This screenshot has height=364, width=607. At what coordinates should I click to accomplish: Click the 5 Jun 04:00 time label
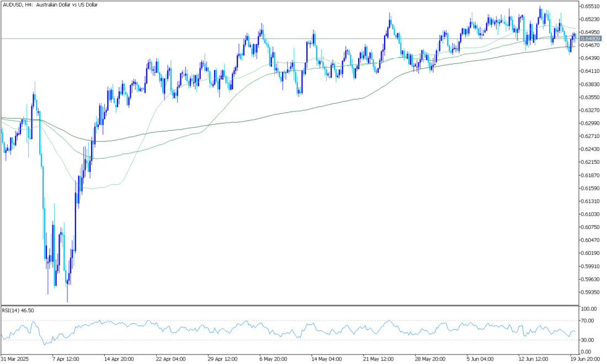[x=481, y=359]
